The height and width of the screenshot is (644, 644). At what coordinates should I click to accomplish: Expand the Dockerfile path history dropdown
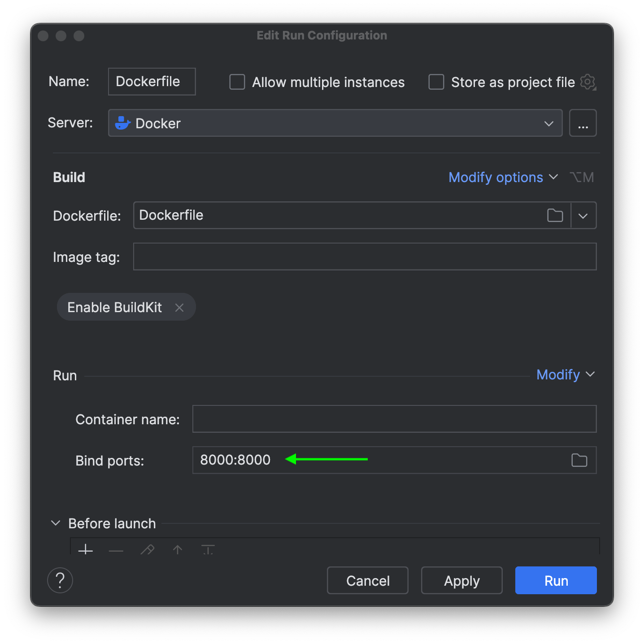click(583, 216)
